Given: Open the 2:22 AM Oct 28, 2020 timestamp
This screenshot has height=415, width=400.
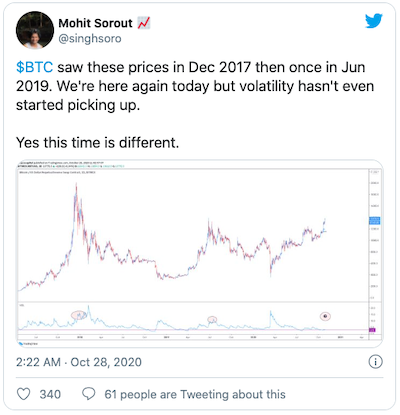Looking at the screenshot, I should [79, 362].
